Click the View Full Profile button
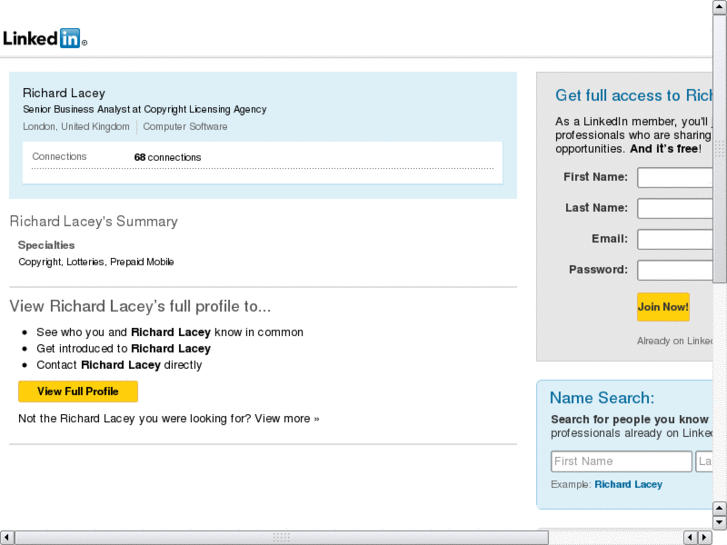This screenshot has height=545, width=727. pyautogui.click(x=78, y=391)
